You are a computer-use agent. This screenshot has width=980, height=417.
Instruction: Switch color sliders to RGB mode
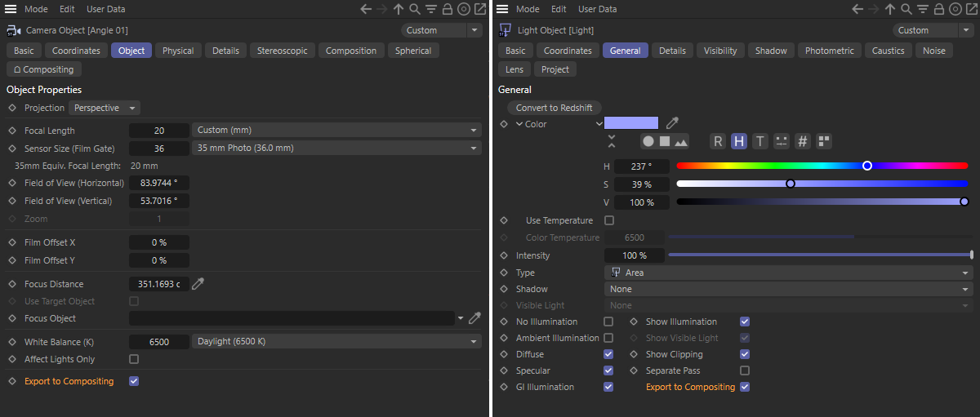click(718, 141)
